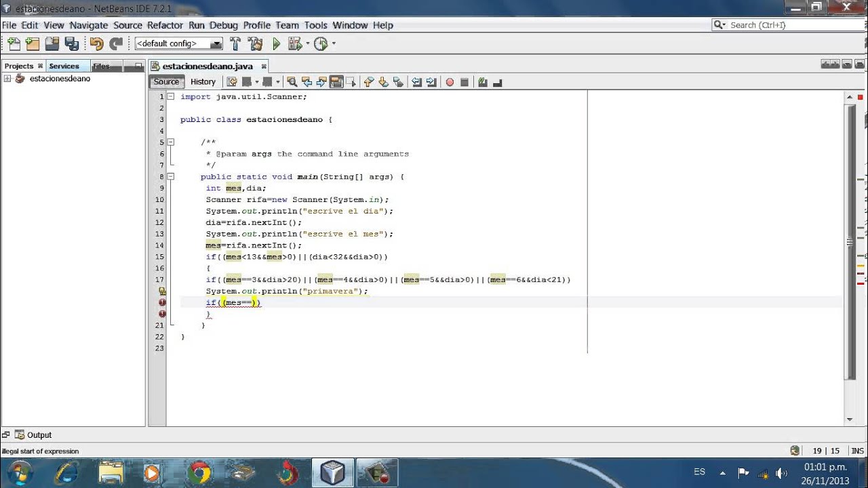The height and width of the screenshot is (488, 868).
Task: Open the Help menu
Action: (x=383, y=25)
